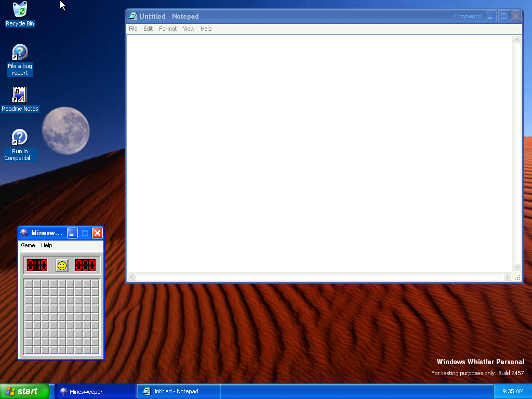Open the Help menu in Minesweeper

click(x=46, y=245)
